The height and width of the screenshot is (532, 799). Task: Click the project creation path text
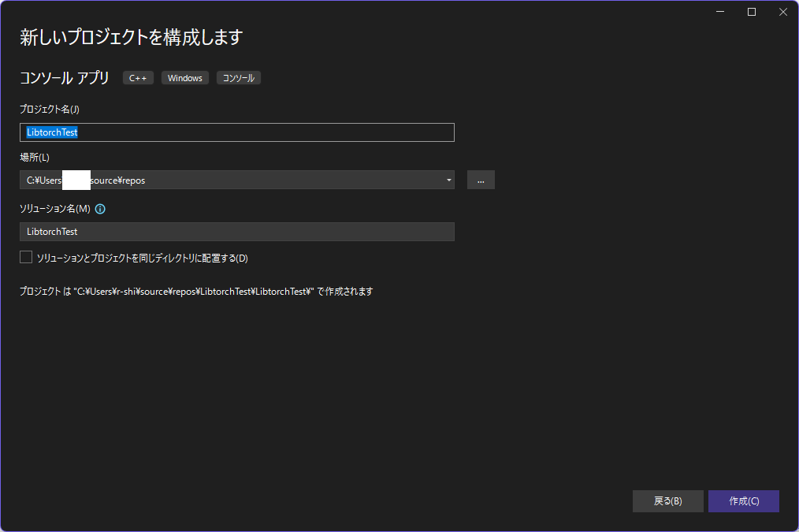tap(195, 292)
